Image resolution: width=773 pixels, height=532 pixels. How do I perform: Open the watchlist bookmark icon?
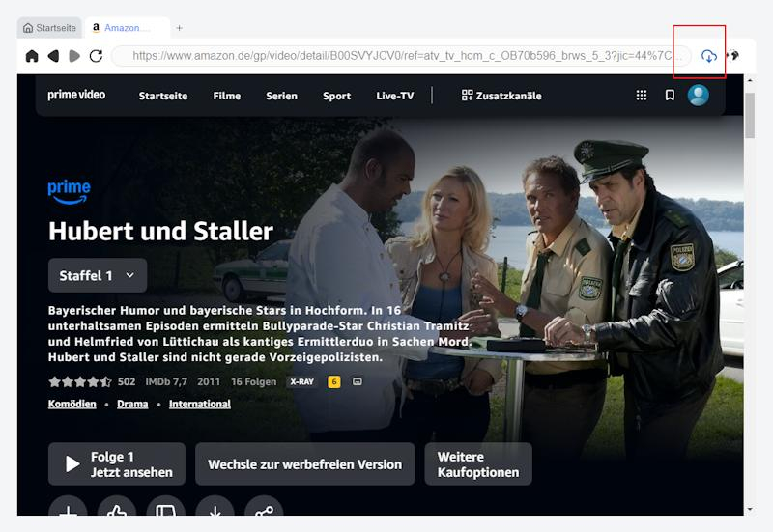pyautogui.click(x=670, y=96)
